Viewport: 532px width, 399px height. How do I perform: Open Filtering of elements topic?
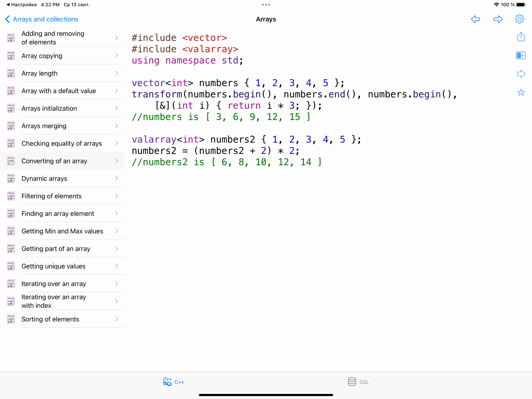[62, 196]
